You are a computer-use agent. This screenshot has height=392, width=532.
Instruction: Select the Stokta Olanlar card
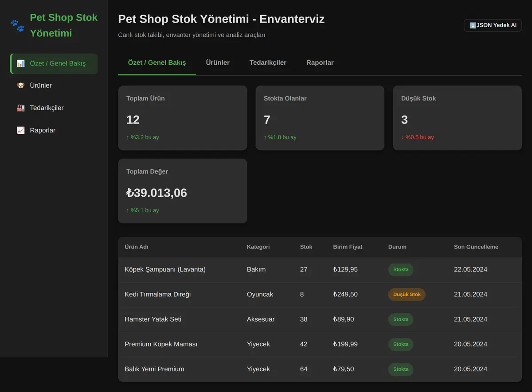pos(320,118)
